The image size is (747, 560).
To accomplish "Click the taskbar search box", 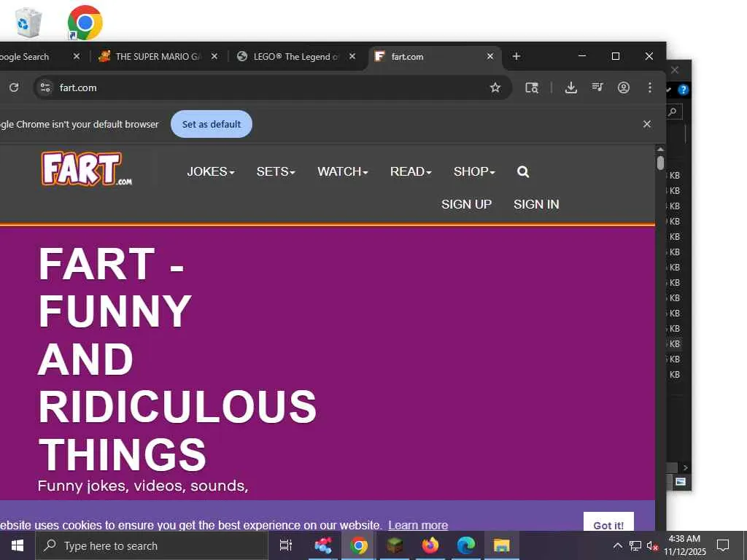I will point(152,545).
